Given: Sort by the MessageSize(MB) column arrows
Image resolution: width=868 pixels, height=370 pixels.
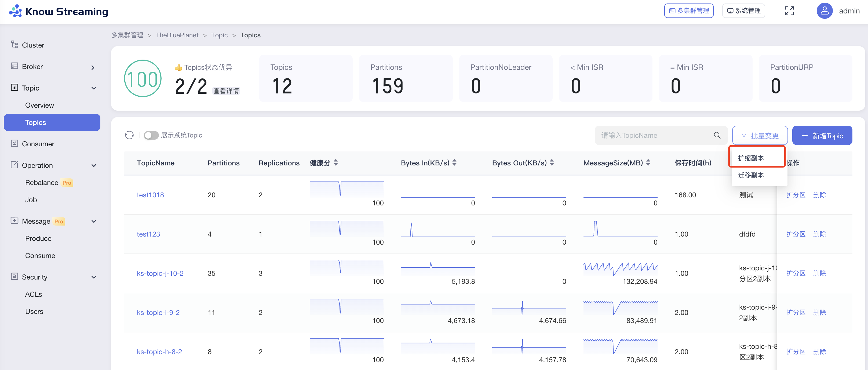Looking at the screenshot, I should coord(648,163).
